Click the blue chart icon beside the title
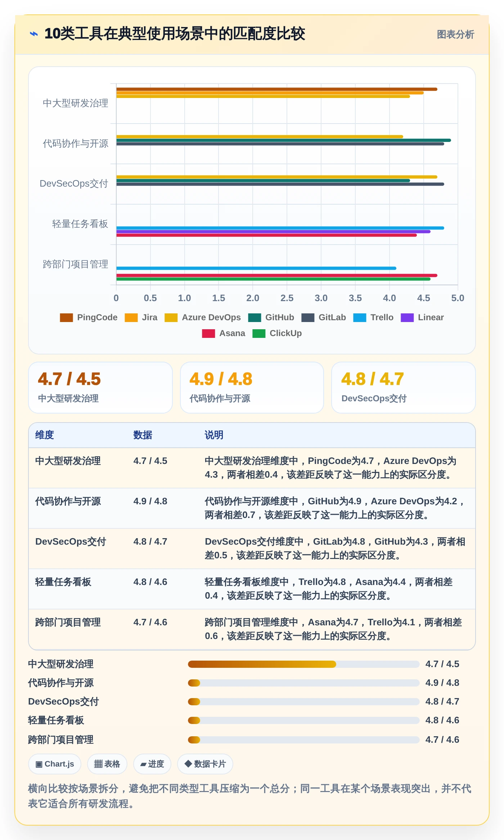This screenshot has width=504, height=840. pos(34,34)
